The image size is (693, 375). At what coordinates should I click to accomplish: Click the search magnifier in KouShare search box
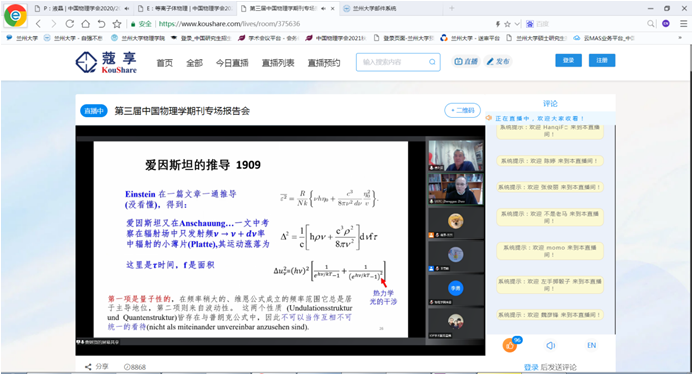[432, 62]
